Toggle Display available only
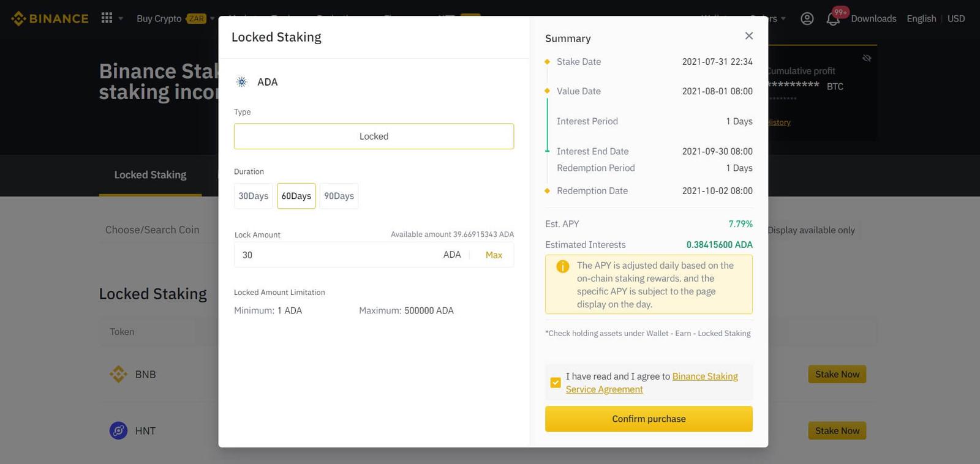The height and width of the screenshot is (464, 980). [x=811, y=230]
